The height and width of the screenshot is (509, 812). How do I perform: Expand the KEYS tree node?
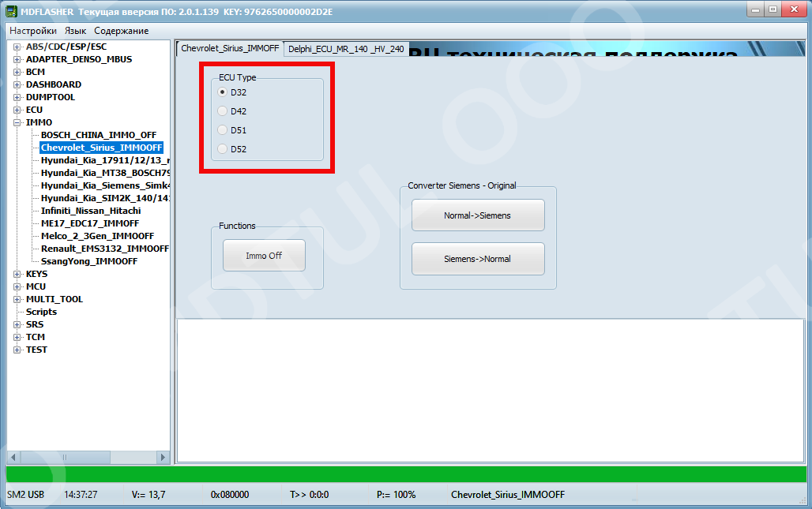pyautogui.click(x=17, y=274)
